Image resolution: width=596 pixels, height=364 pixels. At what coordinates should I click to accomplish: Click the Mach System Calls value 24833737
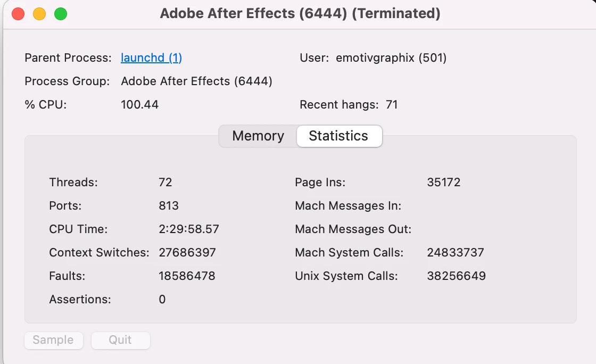click(x=456, y=252)
